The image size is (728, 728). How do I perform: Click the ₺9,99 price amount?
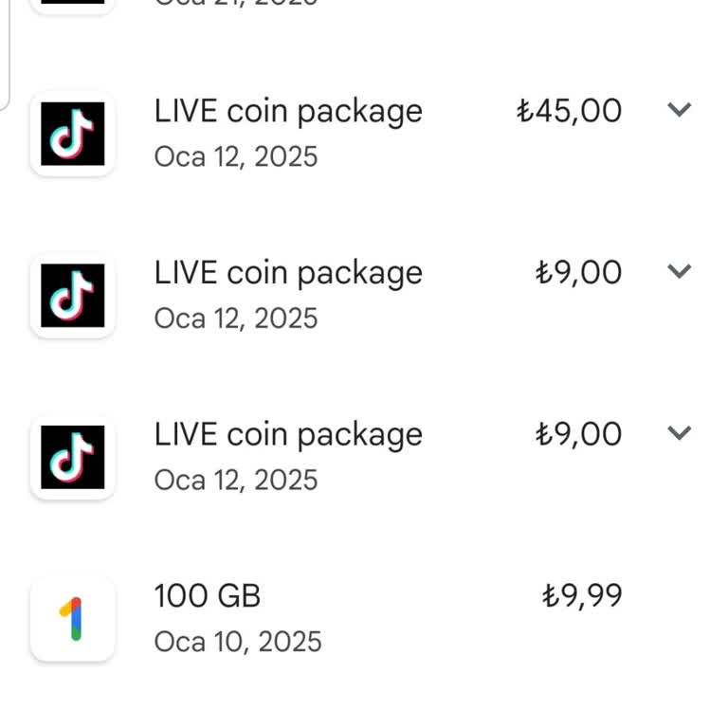coord(581,596)
